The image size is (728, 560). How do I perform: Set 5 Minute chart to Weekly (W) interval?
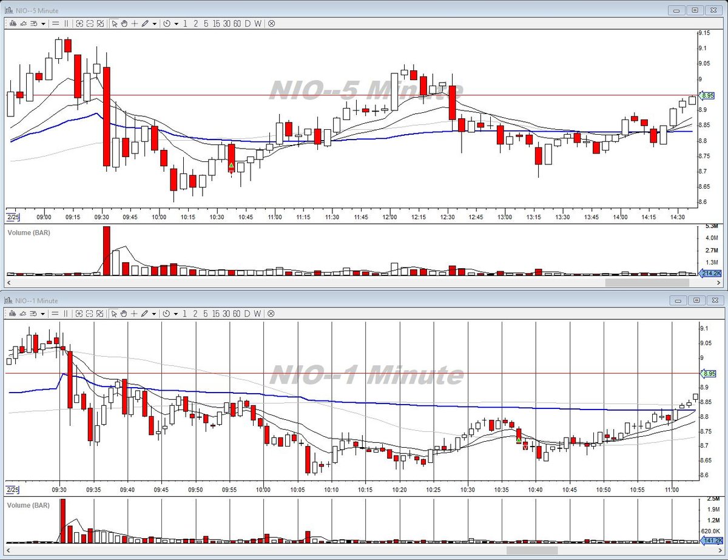pos(258,24)
